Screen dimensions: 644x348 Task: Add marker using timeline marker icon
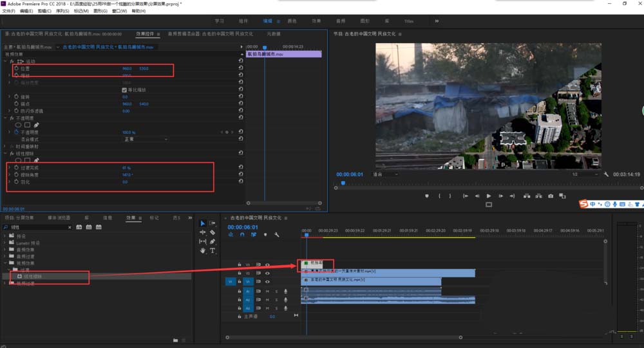(265, 235)
